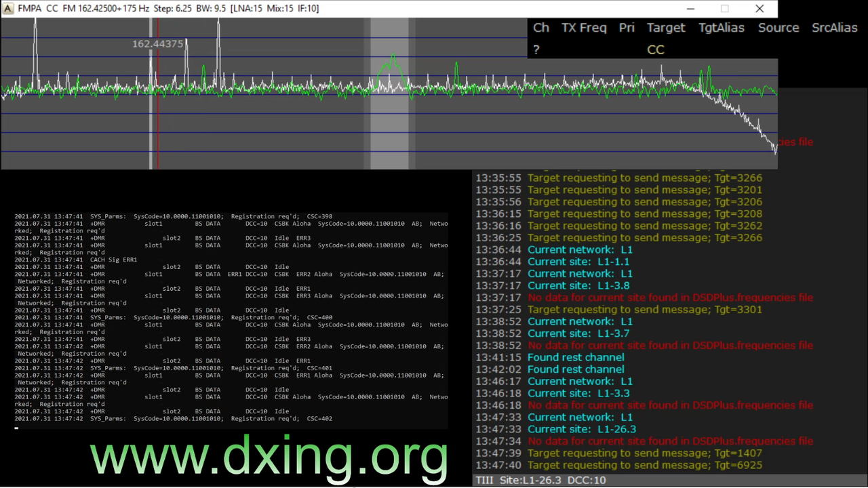Image resolution: width=868 pixels, height=488 pixels.
Task: Select the Ch column header
Action: (x=541, y=28)
